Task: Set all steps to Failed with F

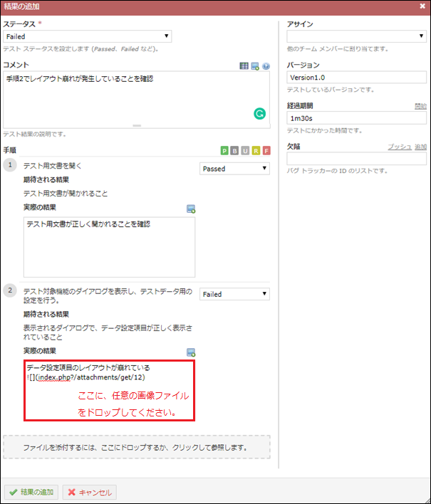Action: point(266,150)
